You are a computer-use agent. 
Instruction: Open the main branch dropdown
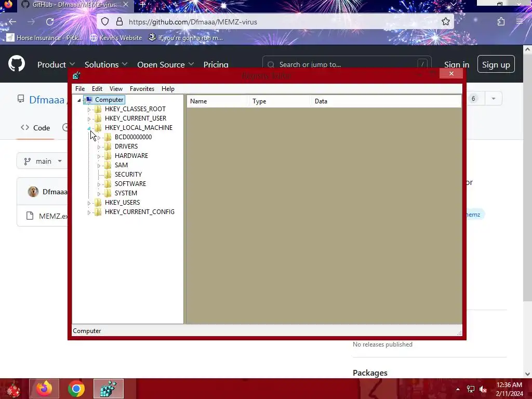coord(43,161)
